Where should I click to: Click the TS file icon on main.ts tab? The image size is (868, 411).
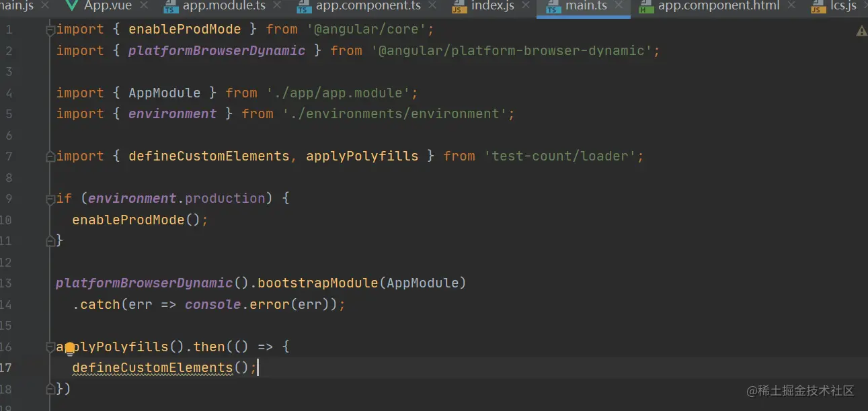coord(553,7)
